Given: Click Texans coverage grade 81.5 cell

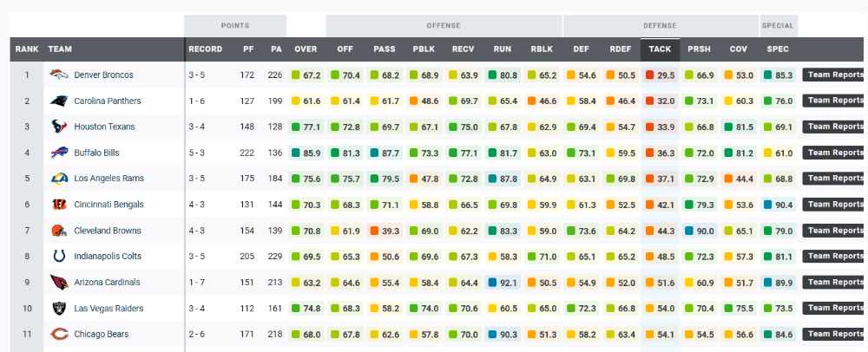Looking at the screenshot, I should click(739, 127).
